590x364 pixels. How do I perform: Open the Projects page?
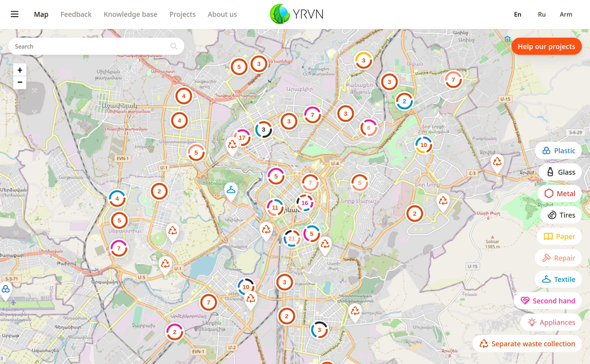pyautogui.click(x=182, y=14)
